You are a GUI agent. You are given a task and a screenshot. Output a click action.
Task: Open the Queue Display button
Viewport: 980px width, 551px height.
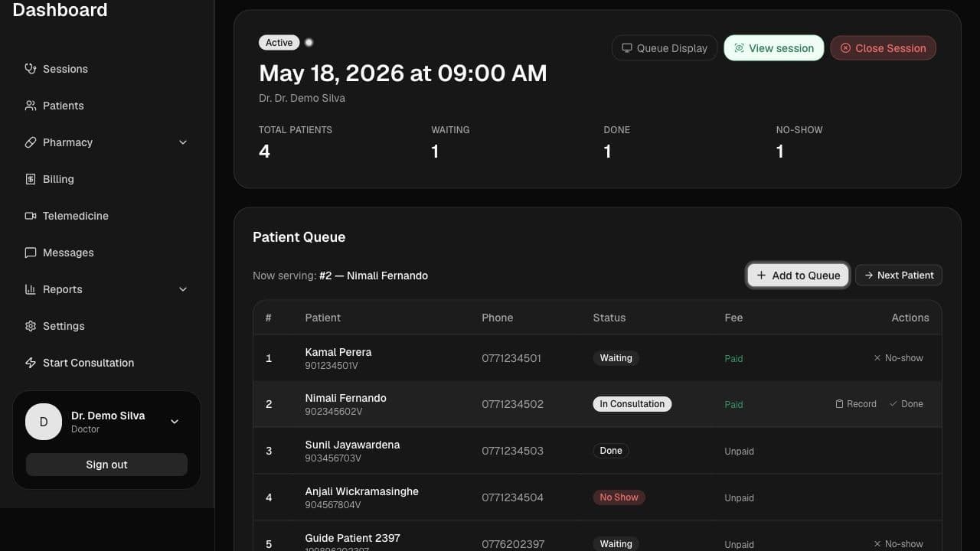(665, 48)
